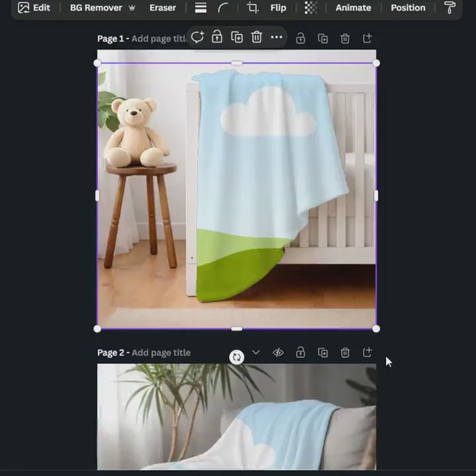Add comment on selected image

pyautogui.click(x=197, y=38)
